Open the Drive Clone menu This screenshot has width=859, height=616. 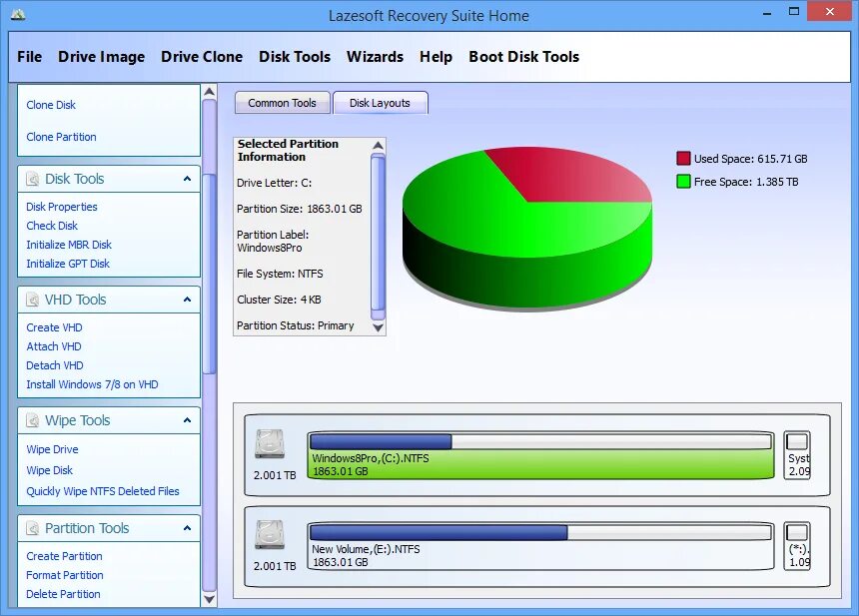pyautogui.click(x=202, y=57)
